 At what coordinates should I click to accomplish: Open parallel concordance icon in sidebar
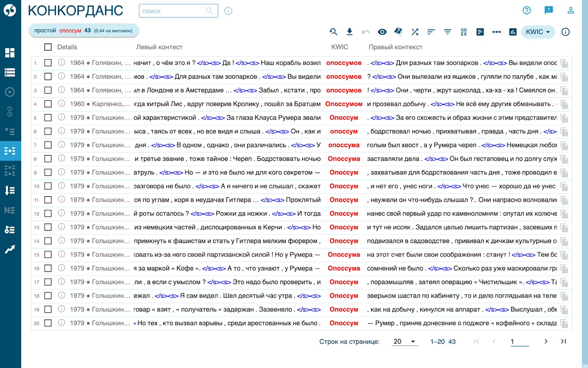(10, 170)
